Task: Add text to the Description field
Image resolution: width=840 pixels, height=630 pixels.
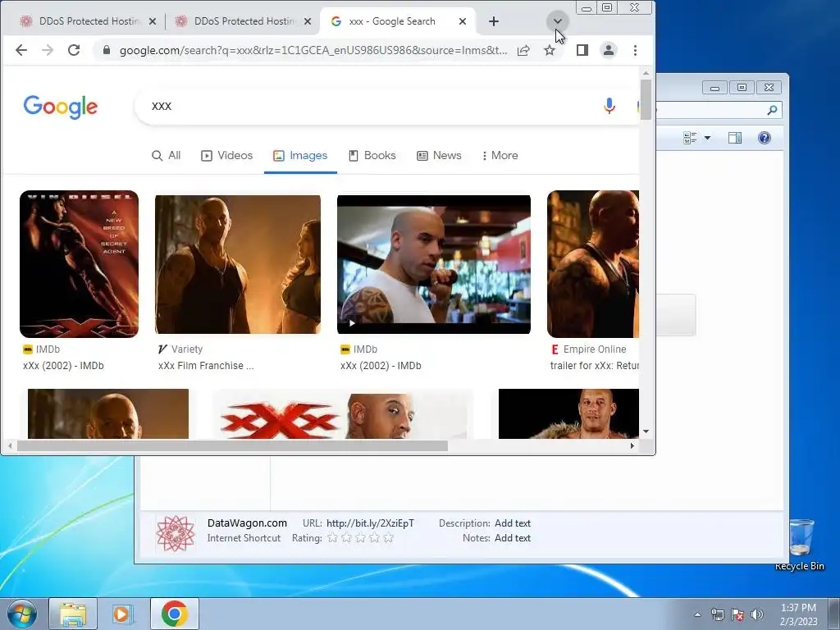Action: coord(513,523)
